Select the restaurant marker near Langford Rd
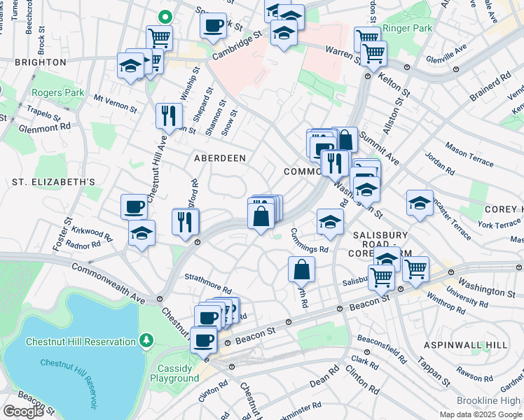The image size is (524, 420). (x=186, y=225)
